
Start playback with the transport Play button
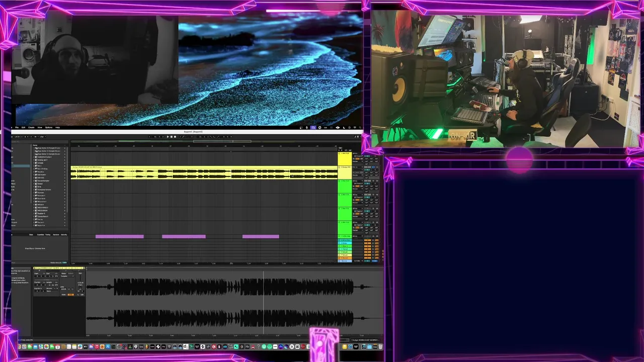(x=168, y=137)
